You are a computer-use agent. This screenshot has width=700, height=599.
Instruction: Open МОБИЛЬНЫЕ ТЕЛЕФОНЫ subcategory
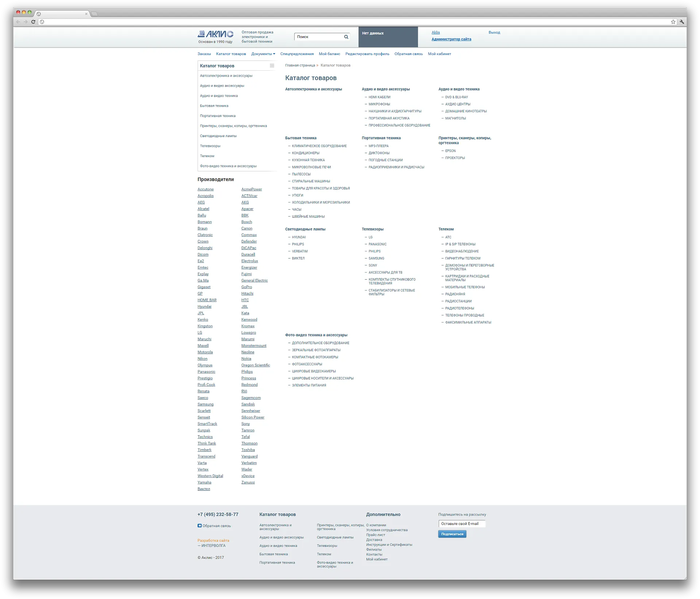[x=465, y=287]
